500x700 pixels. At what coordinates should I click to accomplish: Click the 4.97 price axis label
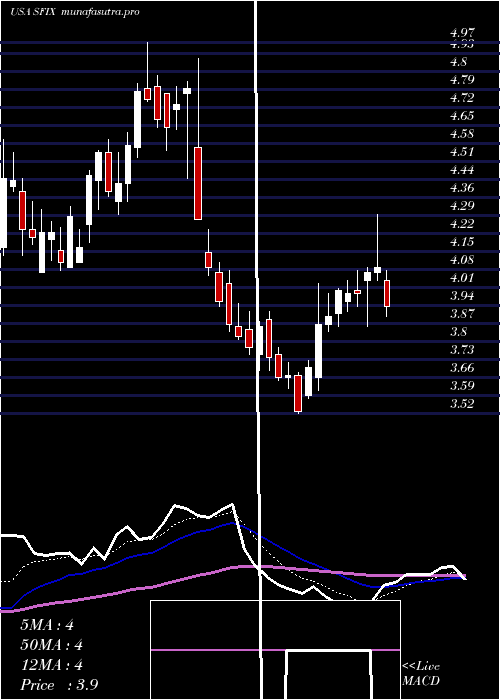point(462,32)
